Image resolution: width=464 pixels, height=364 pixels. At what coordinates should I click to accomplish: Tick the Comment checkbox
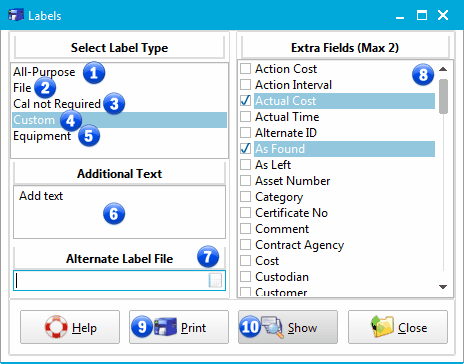click(x=246, y=229)
